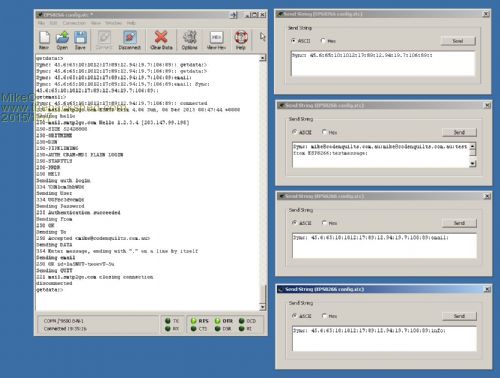The image size is (500, 378).
Task: Open the Help menu in the menu bar
Action: tap(131, 23)
